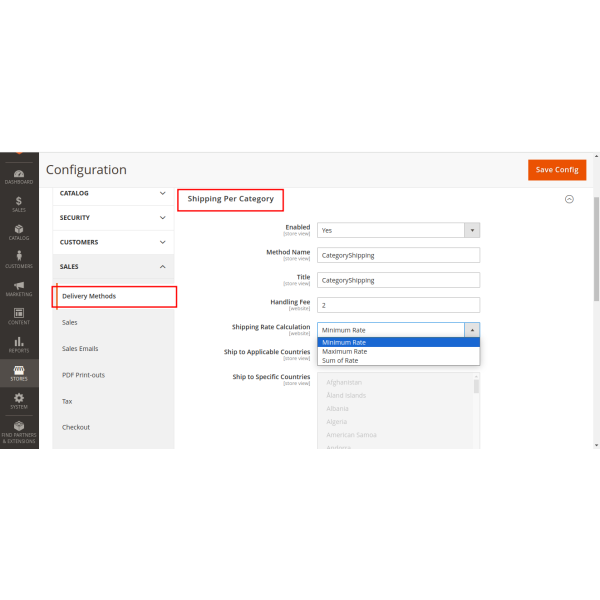Open the Marketing megaphone icon
The height and width of the screenshot is (600, 600).
pos(19,287)
